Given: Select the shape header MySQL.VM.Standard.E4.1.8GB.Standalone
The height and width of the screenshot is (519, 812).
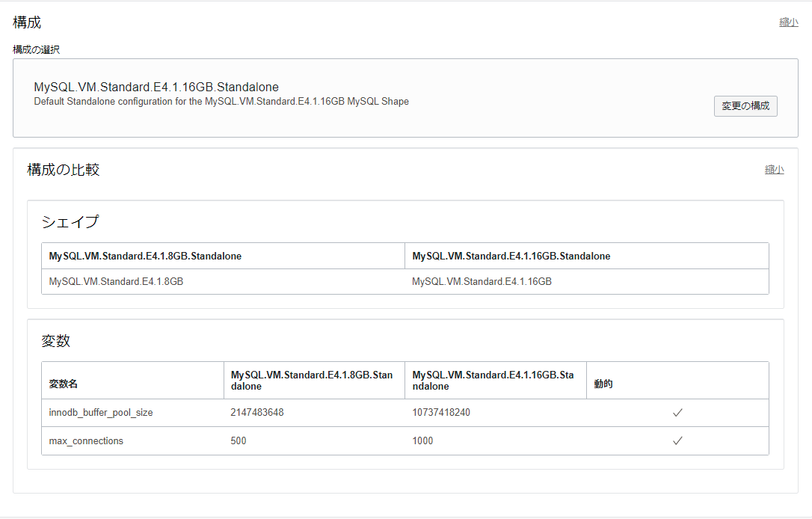Looking at the screenshot, I should tap(145, 256).
